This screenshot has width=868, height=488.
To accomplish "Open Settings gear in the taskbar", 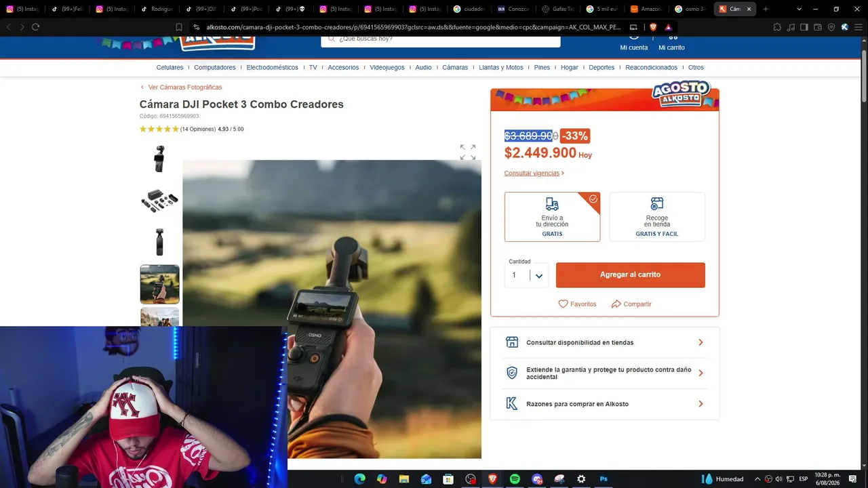I will coord(581,479).
